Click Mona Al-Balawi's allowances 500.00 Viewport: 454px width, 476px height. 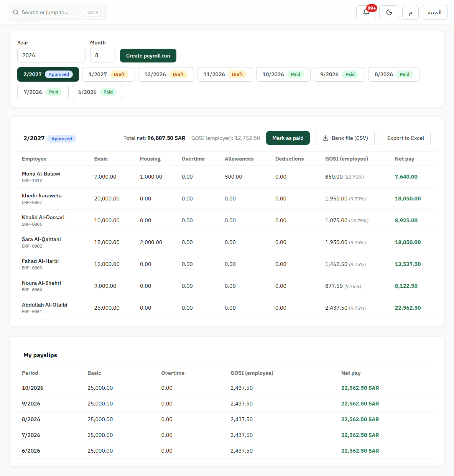click(x=234, y=177)
